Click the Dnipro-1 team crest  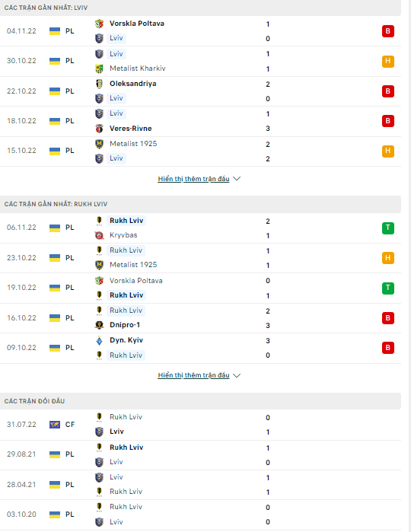coord(99,325)
